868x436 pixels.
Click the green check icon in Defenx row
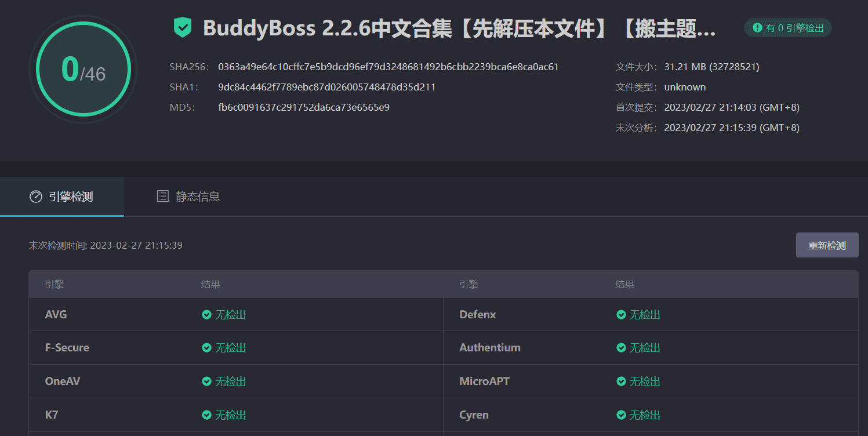point(621,315)
